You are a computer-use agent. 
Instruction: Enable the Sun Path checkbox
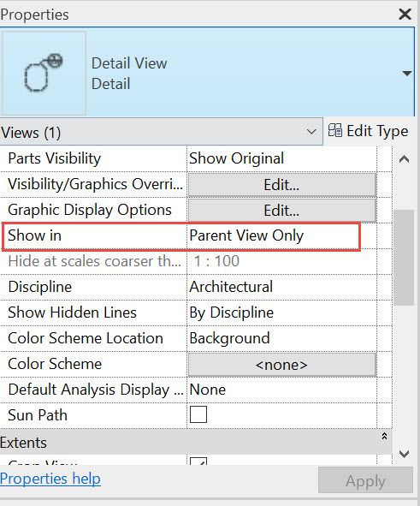point(198,414)
